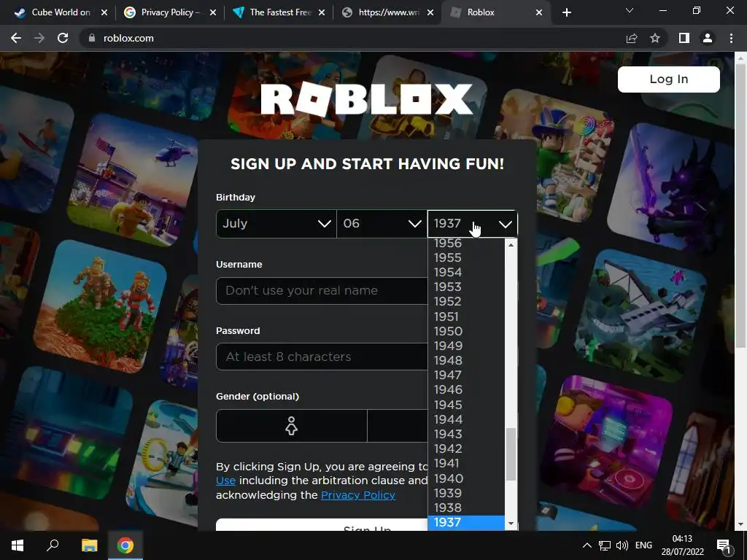Choose 1956 from the year list
This screenshot has height=560, width=747.
466,244
